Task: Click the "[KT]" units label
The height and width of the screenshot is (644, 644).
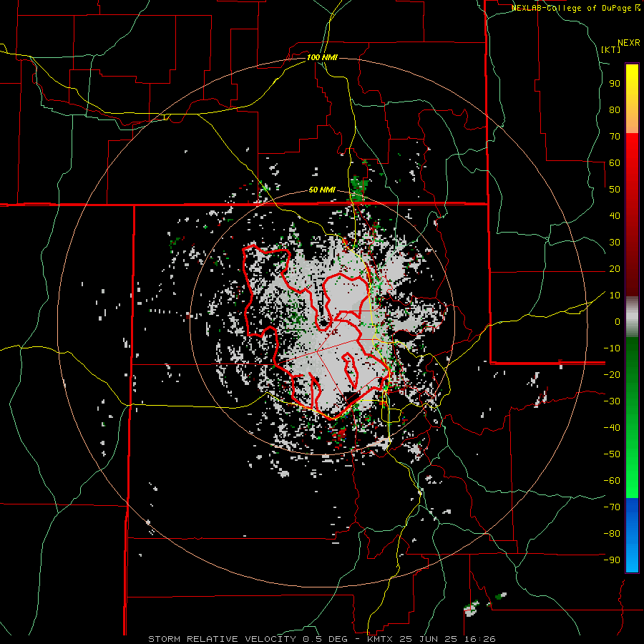Action: (611, 49)
